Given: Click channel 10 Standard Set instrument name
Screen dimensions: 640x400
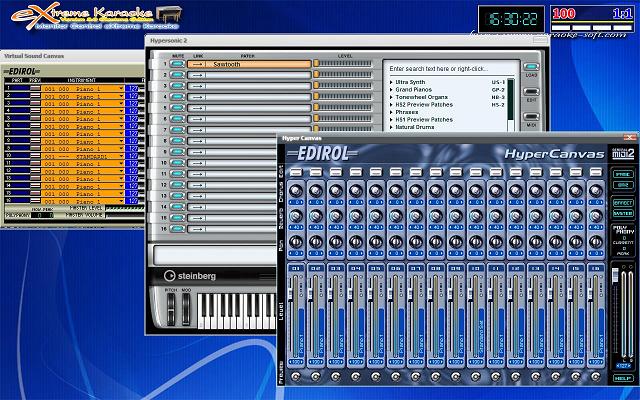Looking at the screenshot, I should [482, 333].
